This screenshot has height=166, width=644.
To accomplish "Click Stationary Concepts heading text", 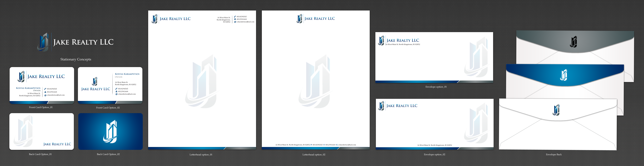I will pos(76,59).
